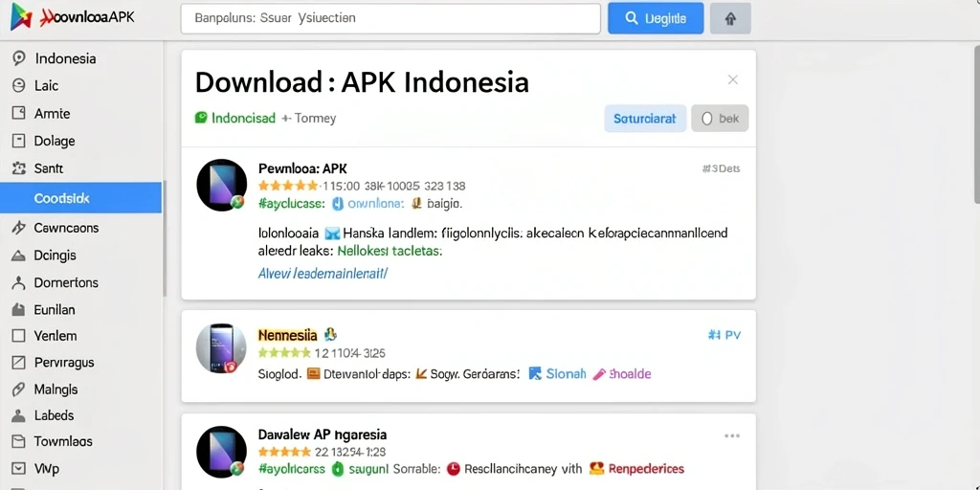Click the baigio icon in first card
Viewport: 980px width, 490px height.
tap(418, 203)
